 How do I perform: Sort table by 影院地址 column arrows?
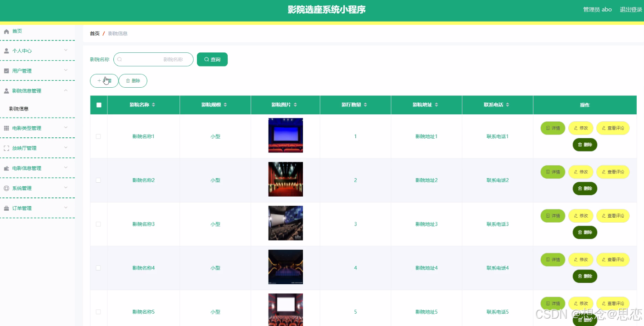436,105
